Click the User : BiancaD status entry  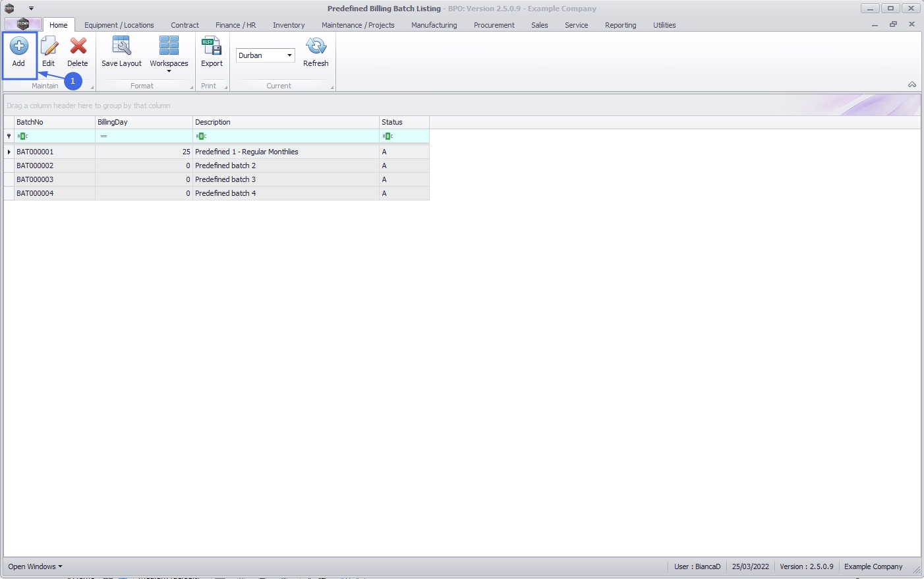click(x=697, y=566)
